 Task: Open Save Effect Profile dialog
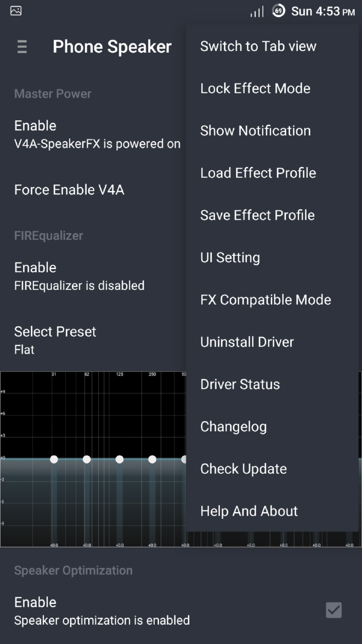pos(257,215)
